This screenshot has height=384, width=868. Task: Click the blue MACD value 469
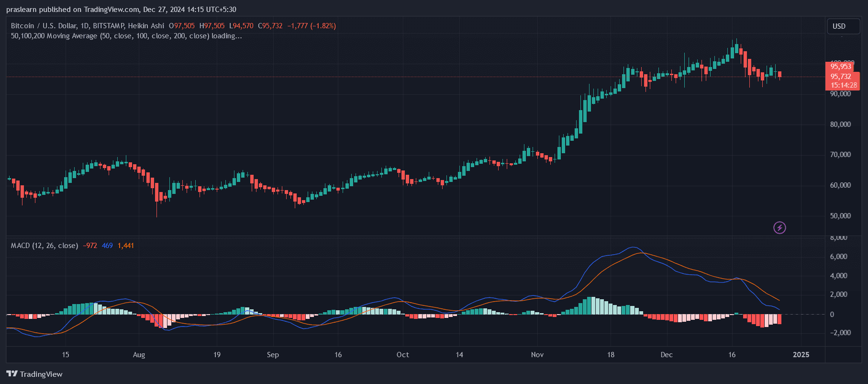107,246
